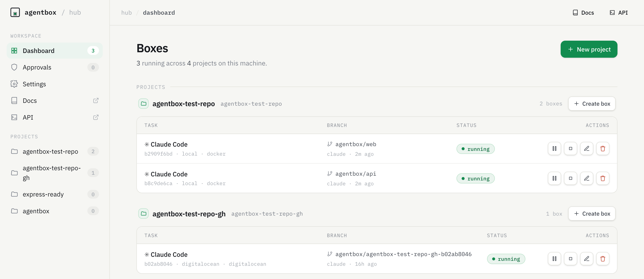Pause the agentbox/api Claude Code box
Screen dimensions: 644x279
click(x=554, y=179)
